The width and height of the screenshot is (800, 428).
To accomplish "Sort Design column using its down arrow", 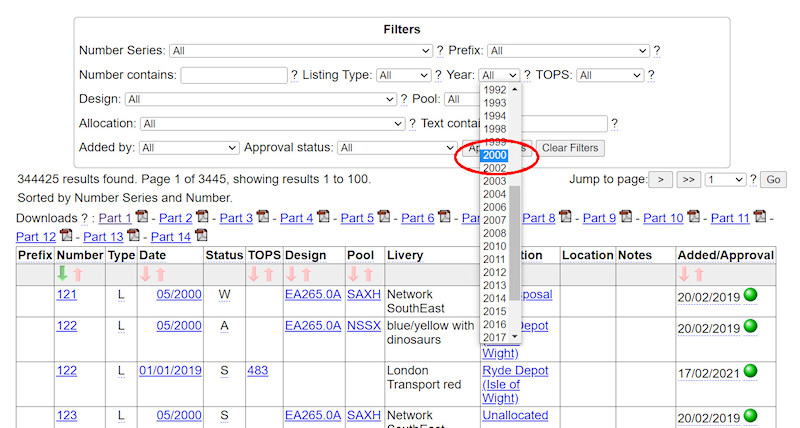I will [x=292, y=273].
